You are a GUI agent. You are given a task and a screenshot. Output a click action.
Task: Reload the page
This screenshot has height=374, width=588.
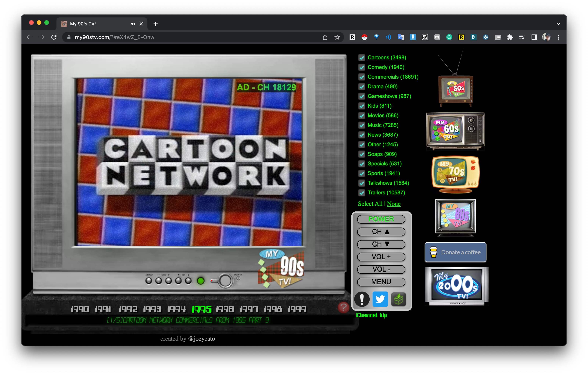(54, 37)
